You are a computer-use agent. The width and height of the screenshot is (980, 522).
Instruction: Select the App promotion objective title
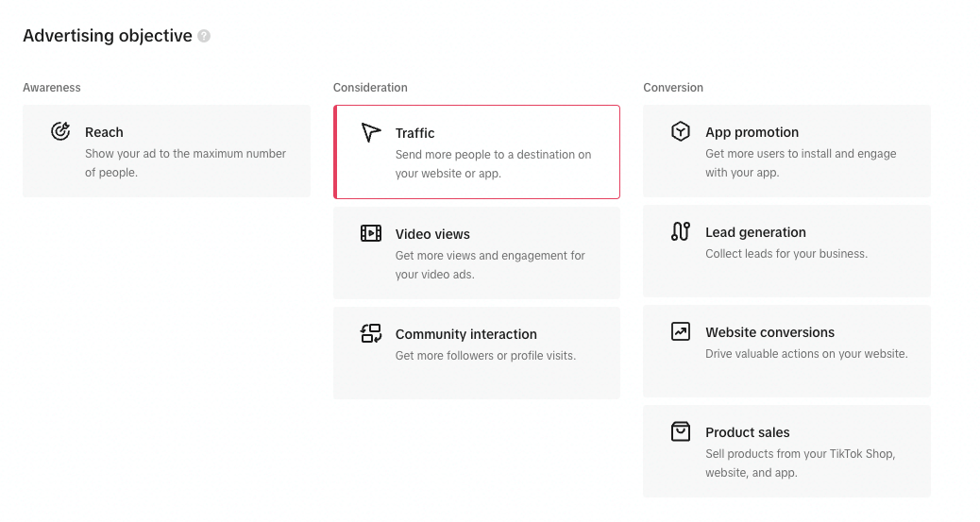tap(752, 132)
